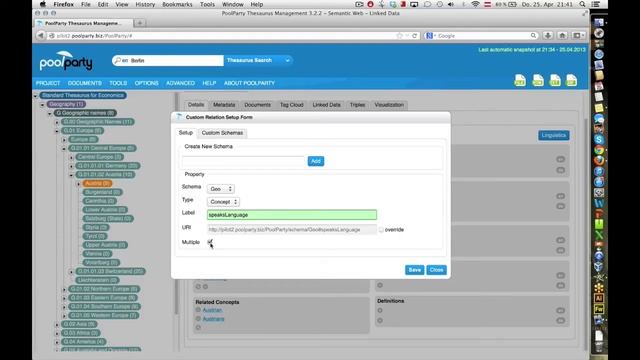The image size is (640, 360).
Task: Expand the G.01.01.01 Germany node
Action: 71,166
